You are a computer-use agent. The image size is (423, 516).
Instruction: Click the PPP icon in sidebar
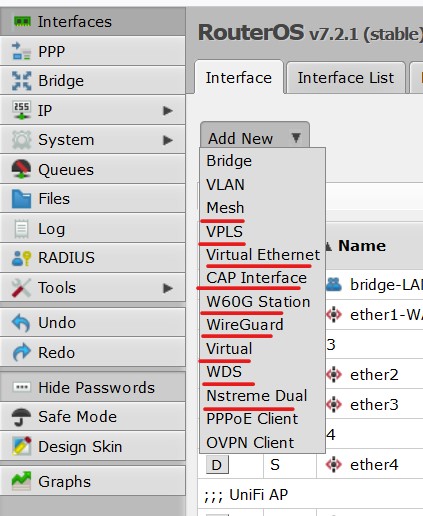tap(21, 51)
